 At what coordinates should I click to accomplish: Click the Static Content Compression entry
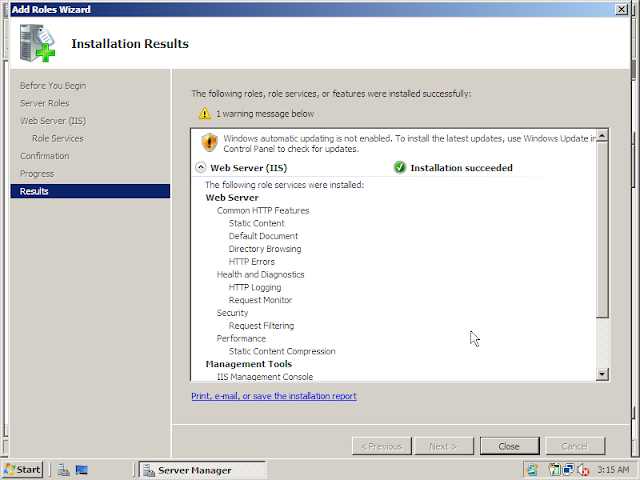pyautogui.click(x=282, y=351)
